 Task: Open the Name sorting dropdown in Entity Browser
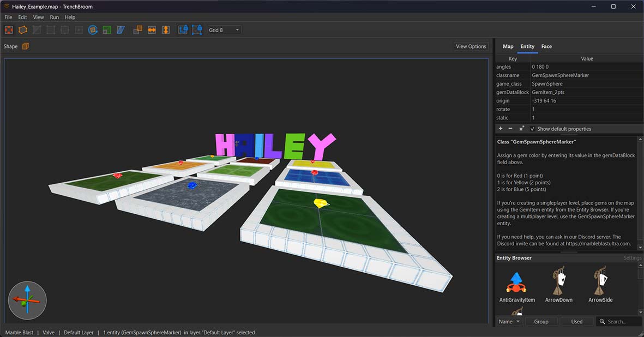(x=508, y=321)
